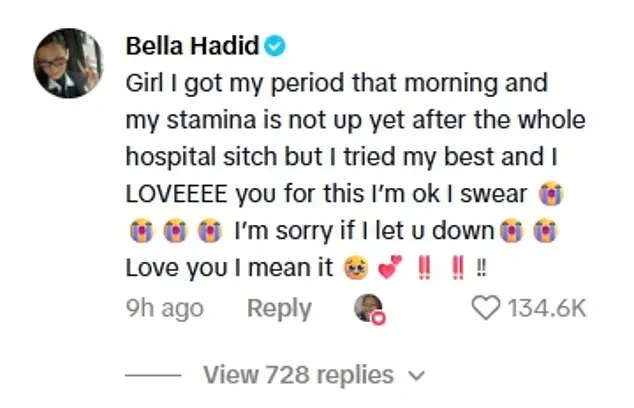Click the horizontal line before View replies
The height and width of the screenshot is (408, 634).
pyautogui.click(x=157, y=376)
